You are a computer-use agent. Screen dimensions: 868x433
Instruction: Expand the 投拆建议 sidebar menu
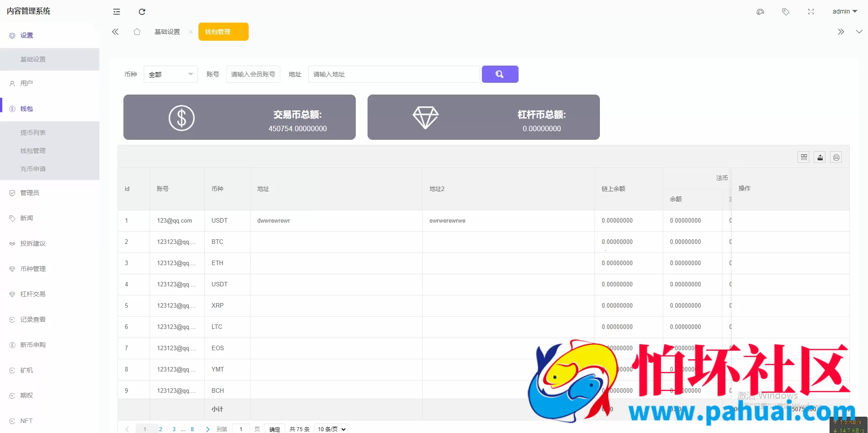(x=50, y=243)
